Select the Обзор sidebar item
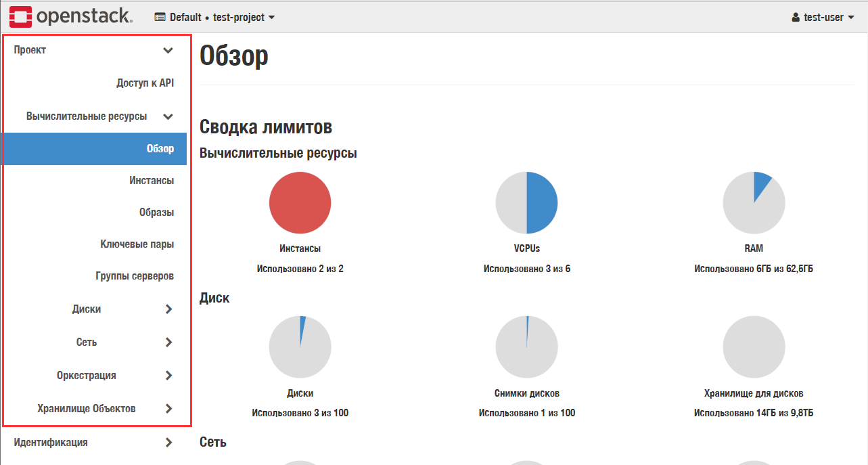The height and width of the screenshot is (465, 868). point(160,149)
